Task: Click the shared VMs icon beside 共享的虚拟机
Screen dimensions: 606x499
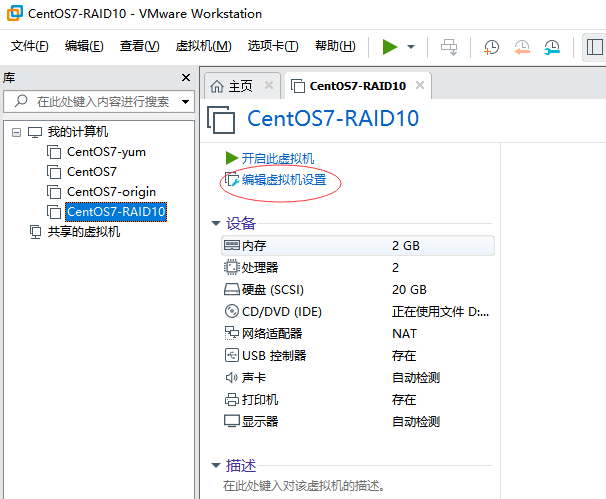Action: [35, 232]
